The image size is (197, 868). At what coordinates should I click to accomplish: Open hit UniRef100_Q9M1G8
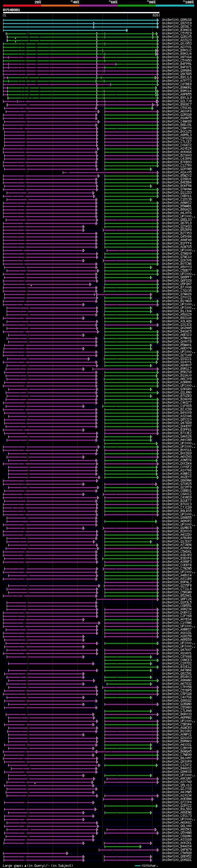[177, 20]
